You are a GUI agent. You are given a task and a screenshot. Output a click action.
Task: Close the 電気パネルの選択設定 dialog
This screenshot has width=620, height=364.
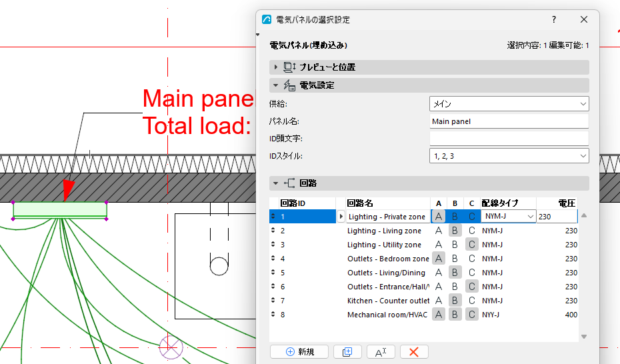click(x=584, y=19)
